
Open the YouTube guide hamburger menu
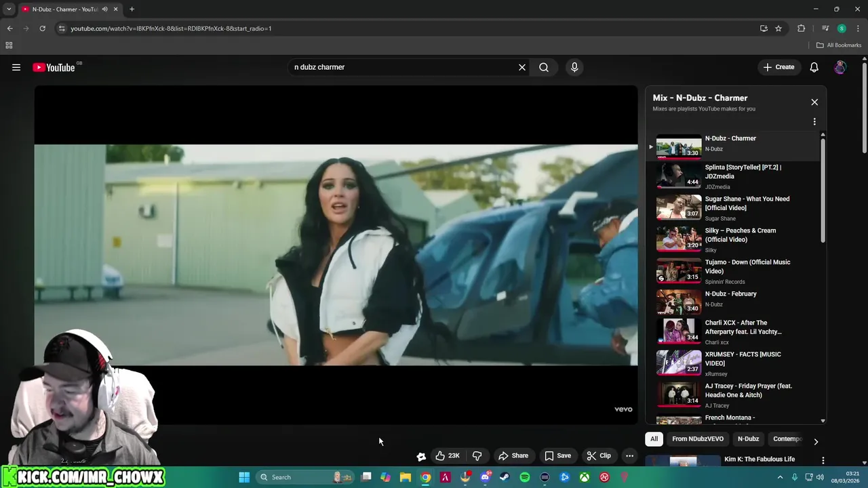(x=16, y=67)
